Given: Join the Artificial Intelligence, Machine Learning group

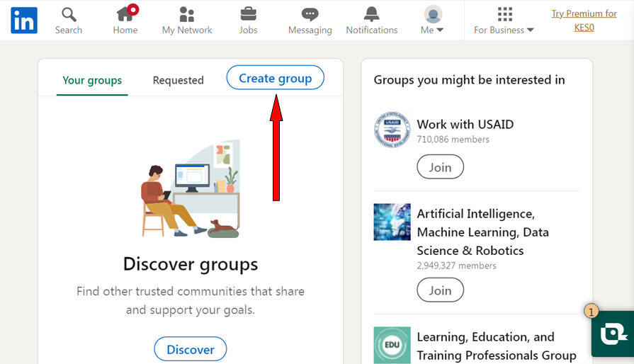Looking at the screenshot, I should pyautogui.click(x=441, y=290).
